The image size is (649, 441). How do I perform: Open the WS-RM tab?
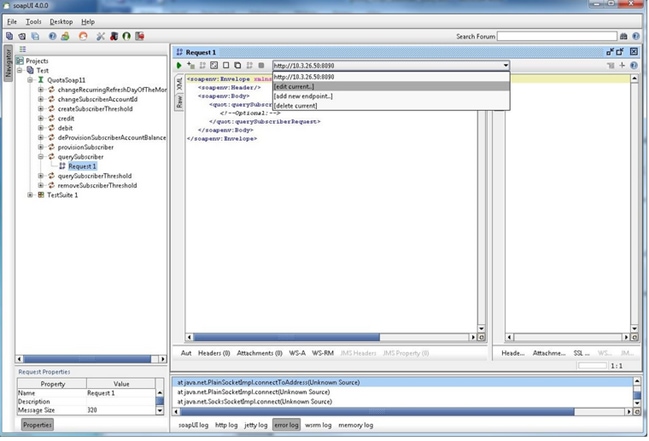pyautogui.click(x=323, y=353)
